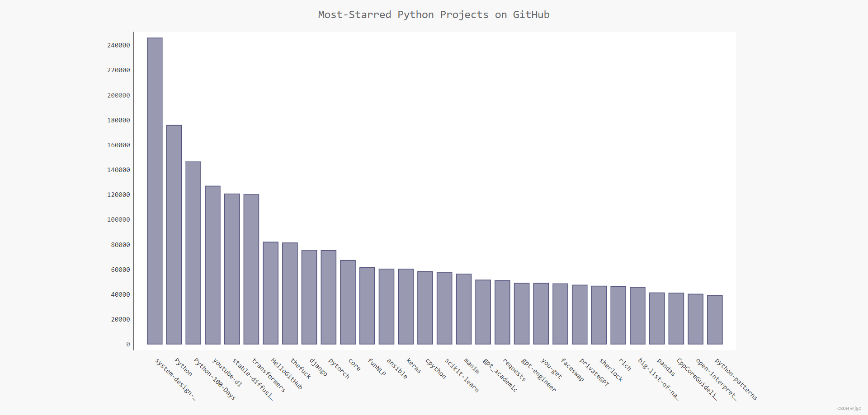Select the cpython bar
Image resolution: width=868 pixels, height=415 pixels.
coord(425,308)
